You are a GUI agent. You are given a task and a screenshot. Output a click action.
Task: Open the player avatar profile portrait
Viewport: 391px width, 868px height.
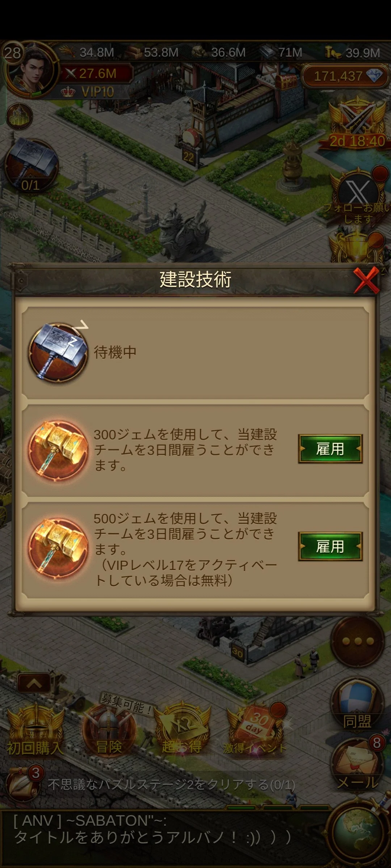point(32,70)
